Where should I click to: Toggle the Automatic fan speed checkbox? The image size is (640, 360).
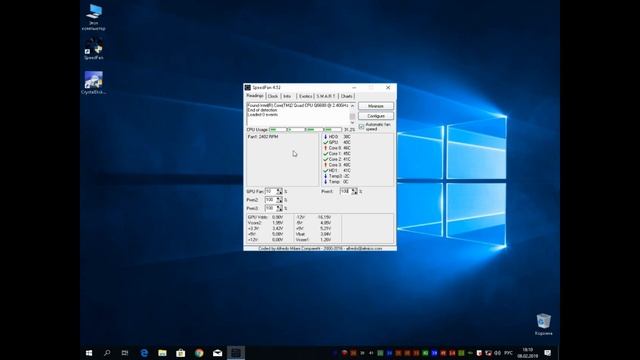361,127
